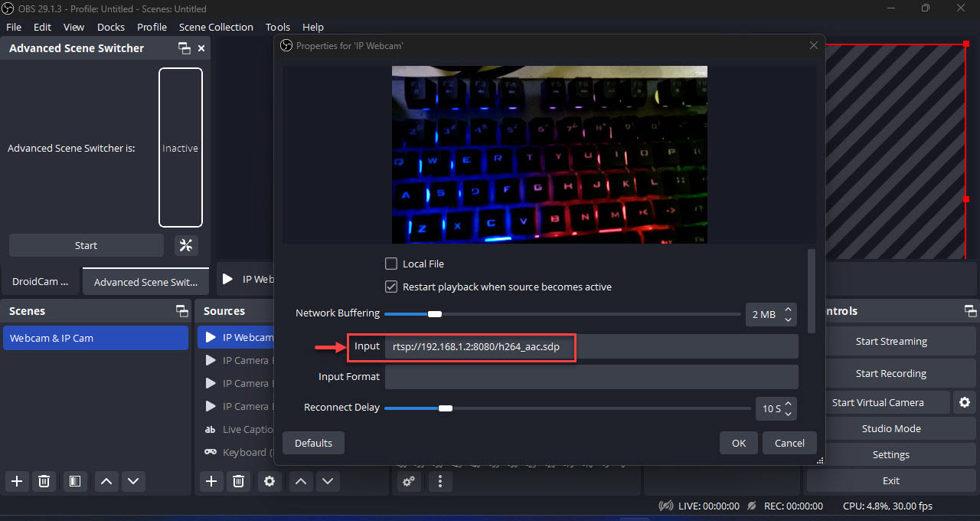Screen dimensions: 980x521
Task: Click the REC recording status icon
Action: tap(752, 506)
